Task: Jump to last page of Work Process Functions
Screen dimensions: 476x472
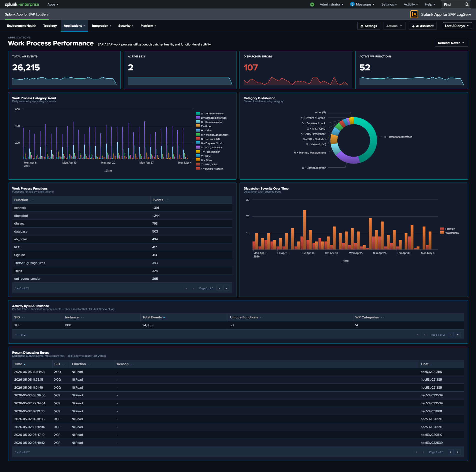Action: tap(226, 288)
